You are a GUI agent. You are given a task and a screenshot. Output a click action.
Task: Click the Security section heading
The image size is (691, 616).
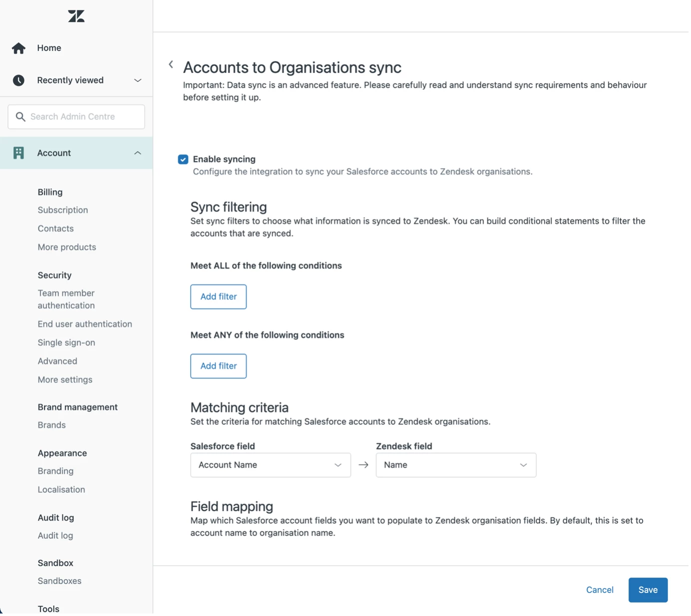54,276
